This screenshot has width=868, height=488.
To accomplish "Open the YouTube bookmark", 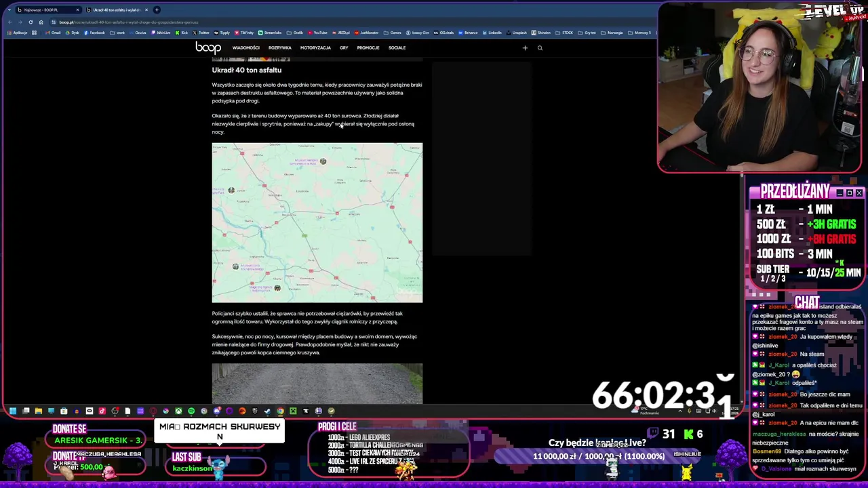I will click(317, 33).
